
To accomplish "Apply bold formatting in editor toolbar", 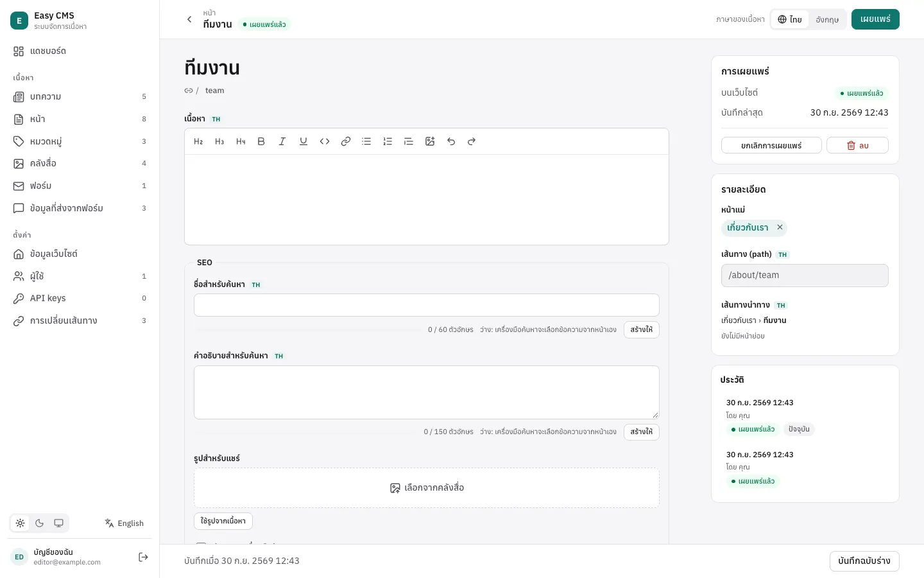I will coord(261,141).
